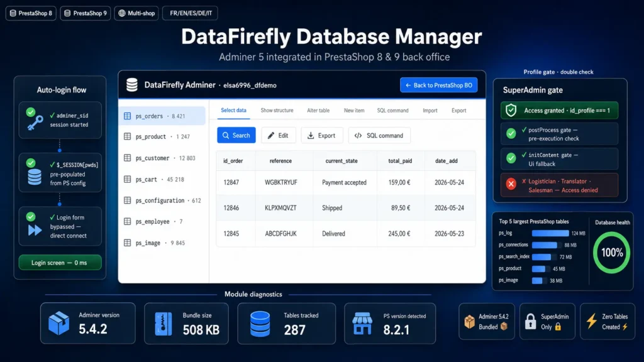Click green check icon beside initContent gate
Image resolution: width=644 pixels, height=362 pixels.
pyautogui.click(x=511, y=158)
